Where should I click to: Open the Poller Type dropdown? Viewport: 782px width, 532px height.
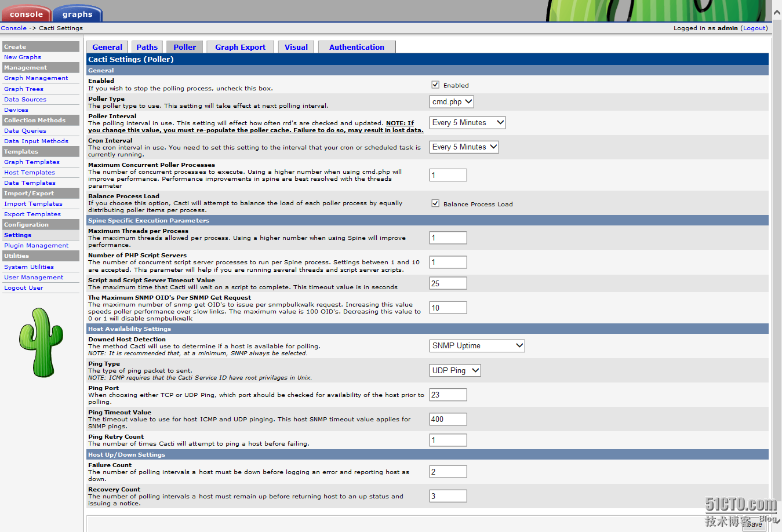tap(452, 101)
